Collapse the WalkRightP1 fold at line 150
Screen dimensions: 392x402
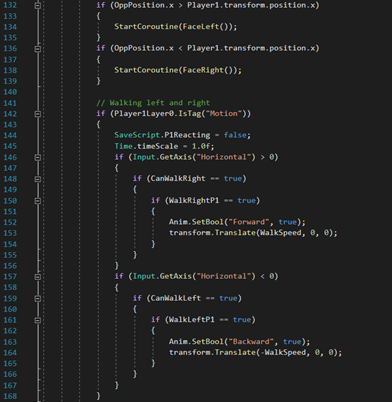coord(38,201)
